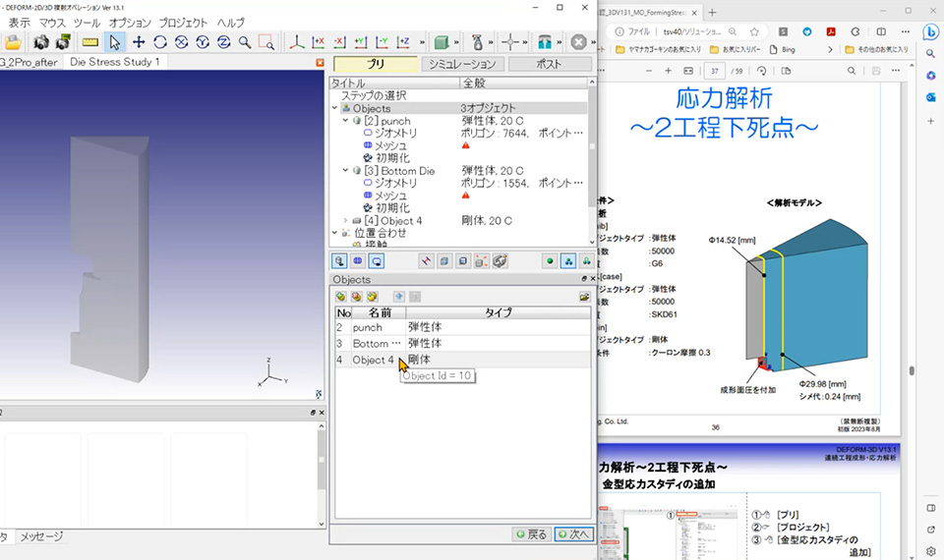
Task: Collapse the [2] punch tree node
Action: click(345, 121)
